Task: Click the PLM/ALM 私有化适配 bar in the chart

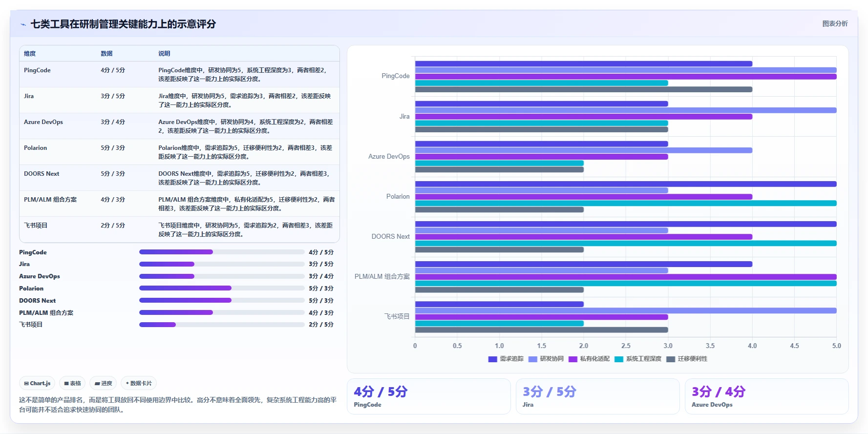Action: point(626,277)
